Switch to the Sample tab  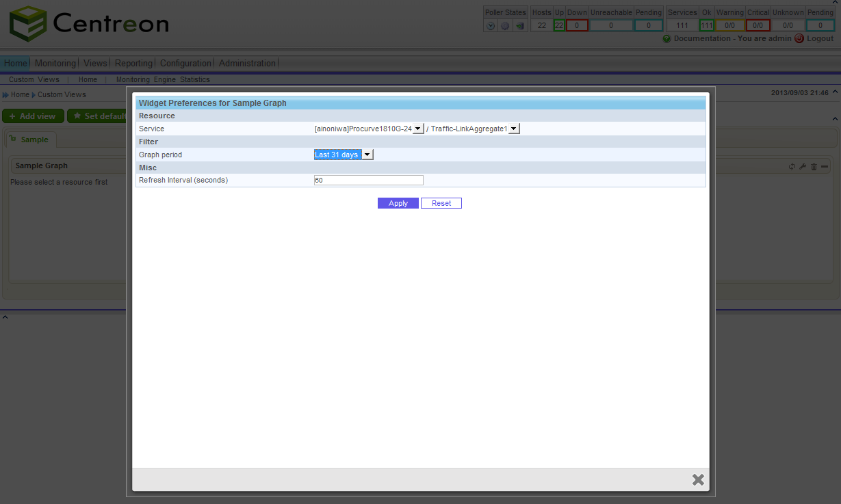click(x=31, y=139)
